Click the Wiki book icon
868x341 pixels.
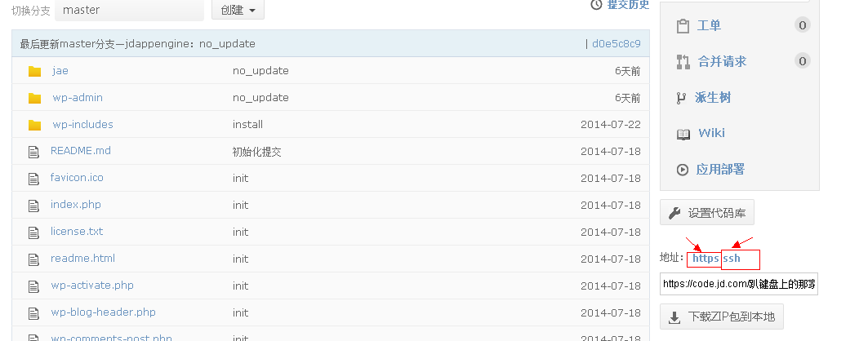coord(683,134)
